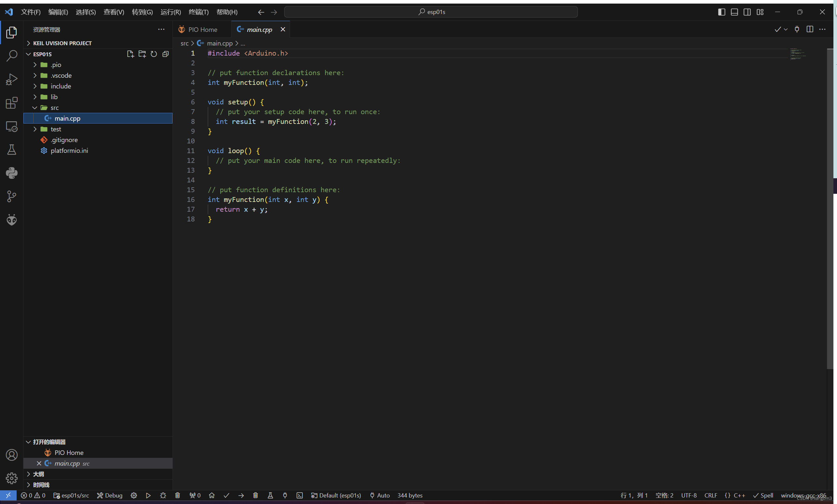Switch to the PIO Home tab

tap(202, 30)
